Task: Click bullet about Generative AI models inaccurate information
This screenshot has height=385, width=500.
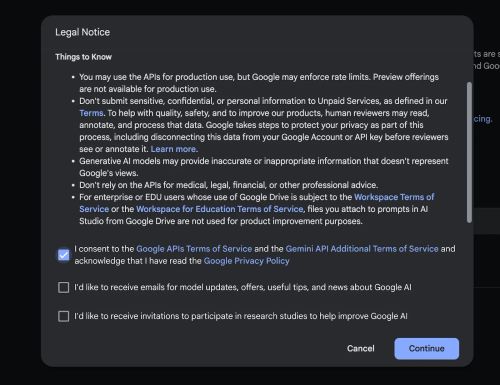Action: [x=264, y=167]
